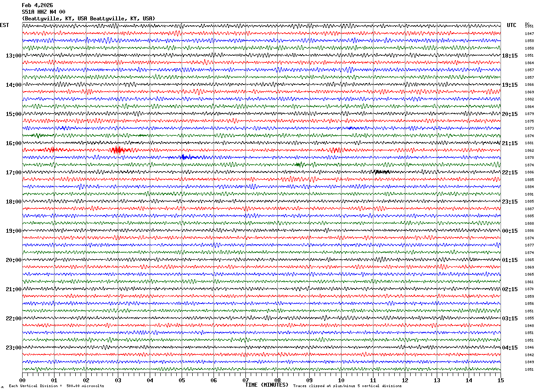
Task: Select the 14:00 EST time label
Action: 14,85
